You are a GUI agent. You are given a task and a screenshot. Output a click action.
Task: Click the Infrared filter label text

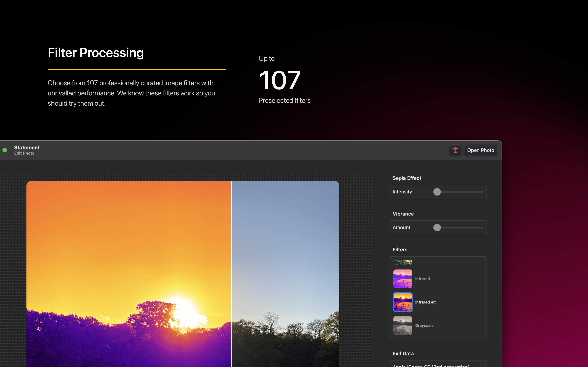[x=422, y=279]
